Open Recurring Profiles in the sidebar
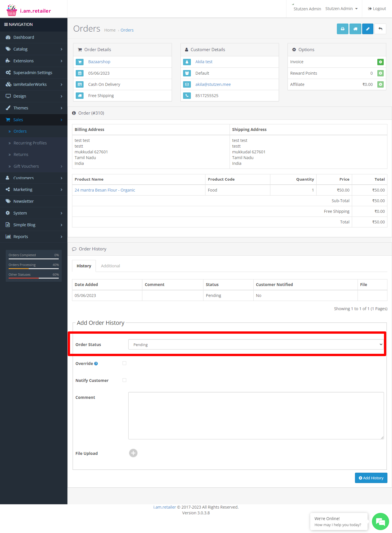This screenshot has width=392, height=533. 30,143
